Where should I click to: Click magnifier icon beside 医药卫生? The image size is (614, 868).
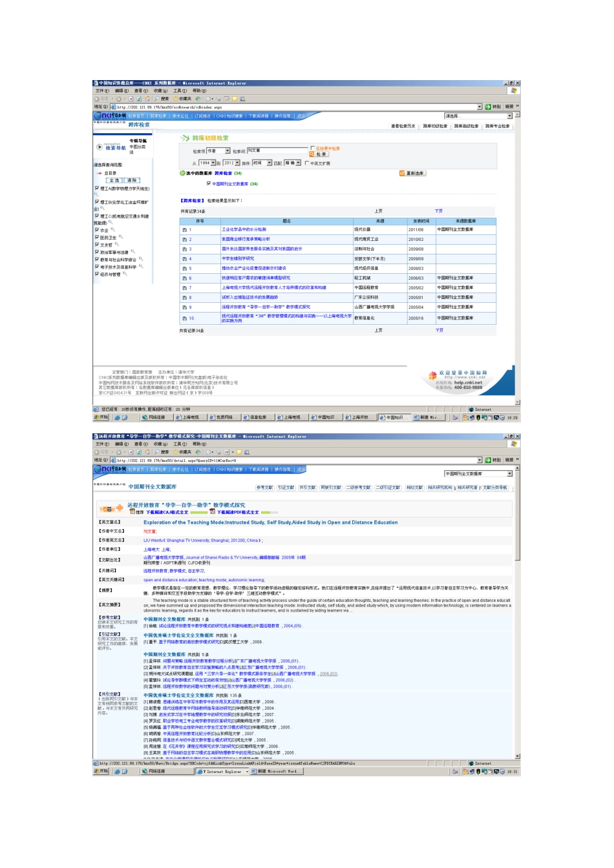(x=120, y=236)
